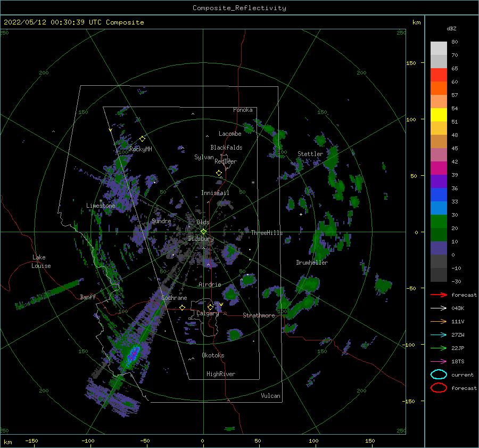Click the Strathmore label

(259, 315)
